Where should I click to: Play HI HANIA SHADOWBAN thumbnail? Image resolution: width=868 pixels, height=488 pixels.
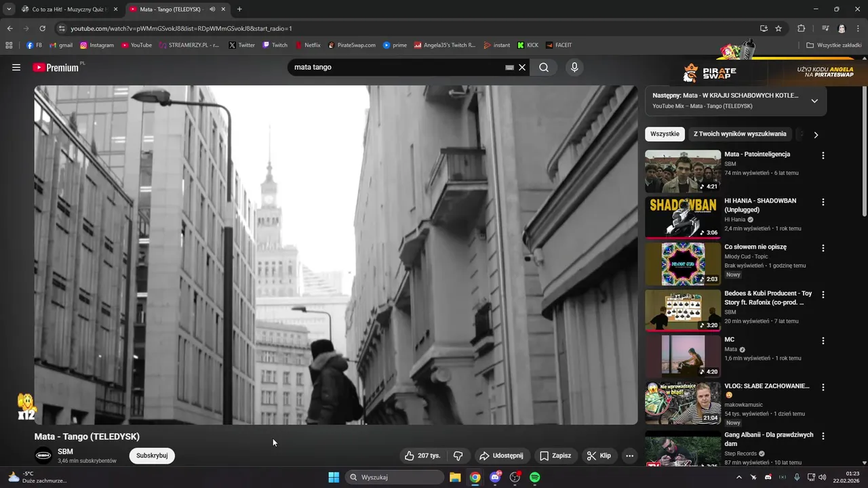pyautogui.click(x=683, y=218)
